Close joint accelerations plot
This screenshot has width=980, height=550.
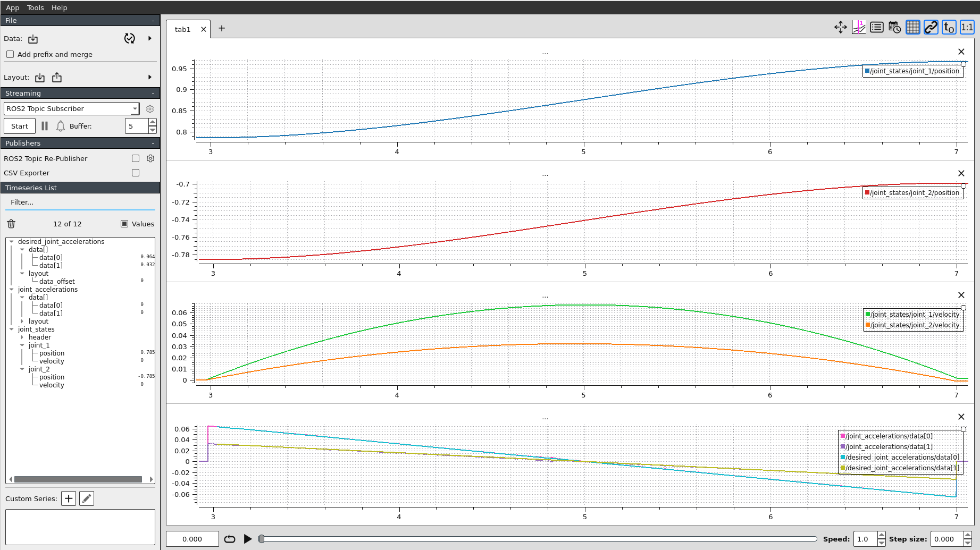961,417
